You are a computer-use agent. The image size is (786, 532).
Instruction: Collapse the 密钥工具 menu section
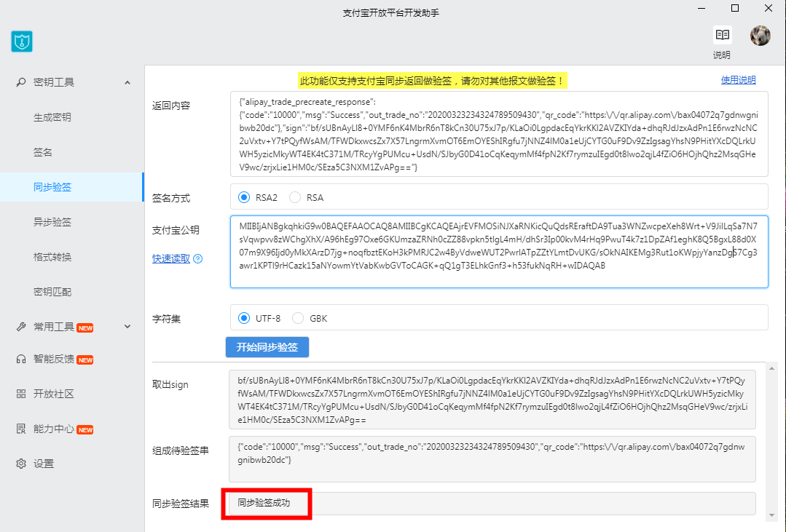click(127, 83)
